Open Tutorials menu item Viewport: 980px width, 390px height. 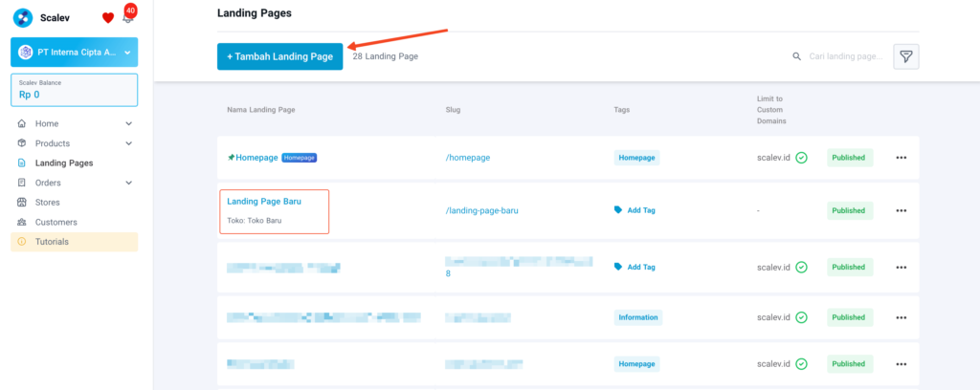point(75,242)
